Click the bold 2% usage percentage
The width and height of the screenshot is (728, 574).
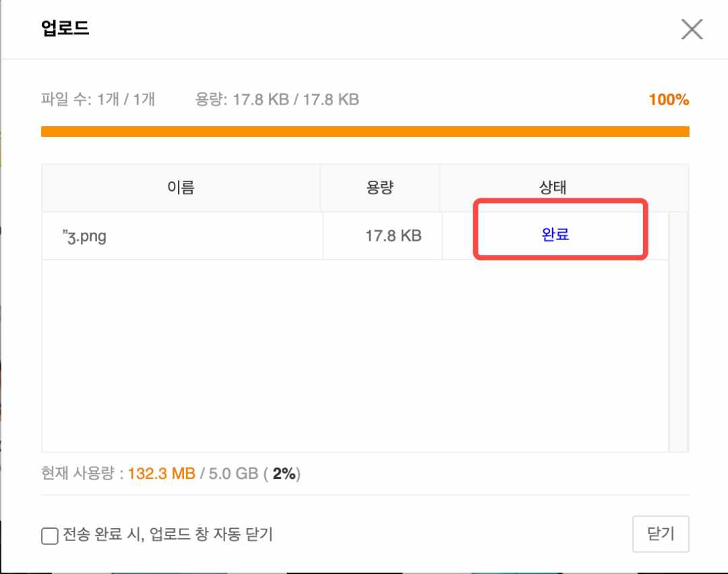284,473
